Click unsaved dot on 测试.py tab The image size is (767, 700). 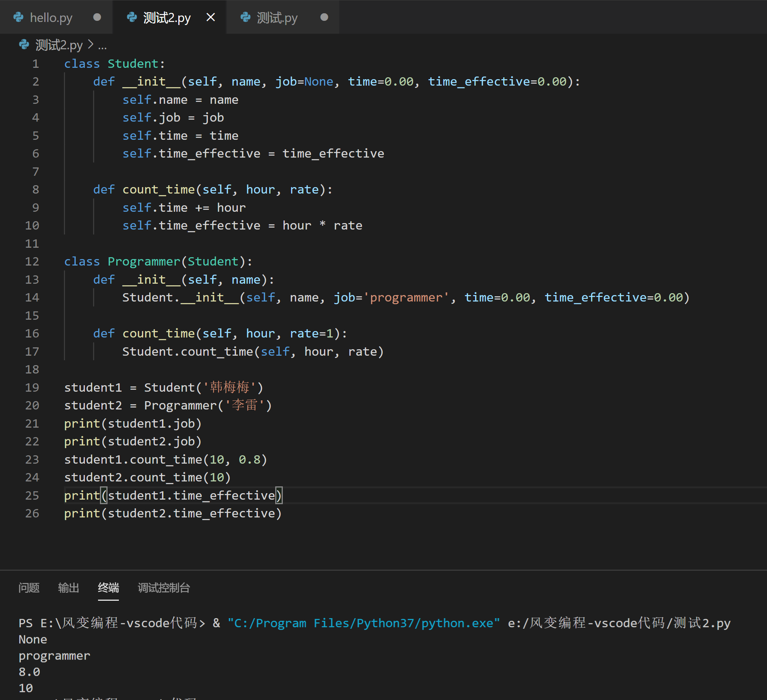(324, 17)
